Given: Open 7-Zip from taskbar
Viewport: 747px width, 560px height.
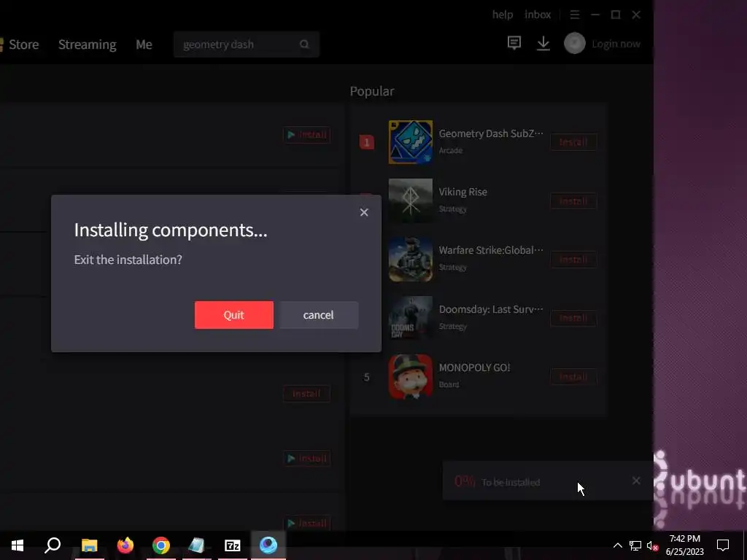Looking at the screenshot, I should pos(233,545).
